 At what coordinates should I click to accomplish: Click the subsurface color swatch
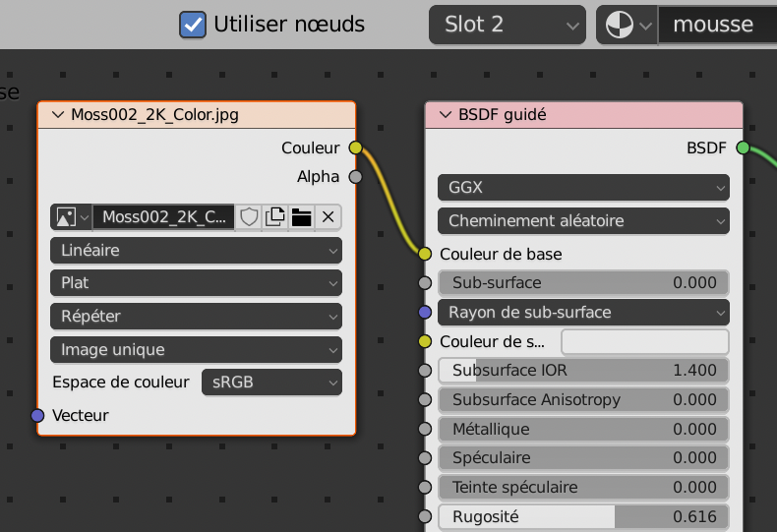[644, 342]
